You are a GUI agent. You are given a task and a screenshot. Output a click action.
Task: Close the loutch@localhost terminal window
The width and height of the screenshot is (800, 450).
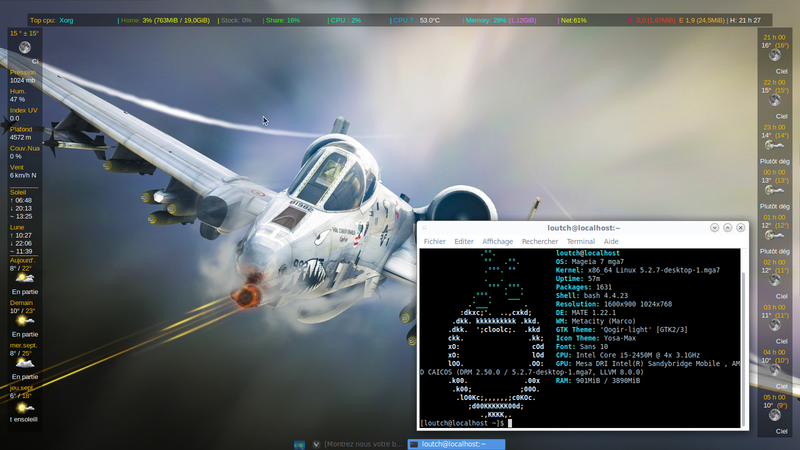[741, 228]
